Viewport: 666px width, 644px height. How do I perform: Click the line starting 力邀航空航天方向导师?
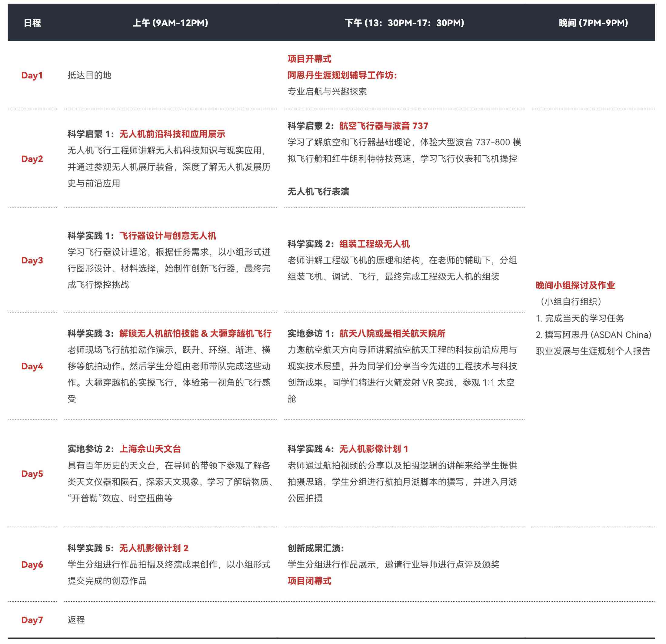tap(402, 350)
